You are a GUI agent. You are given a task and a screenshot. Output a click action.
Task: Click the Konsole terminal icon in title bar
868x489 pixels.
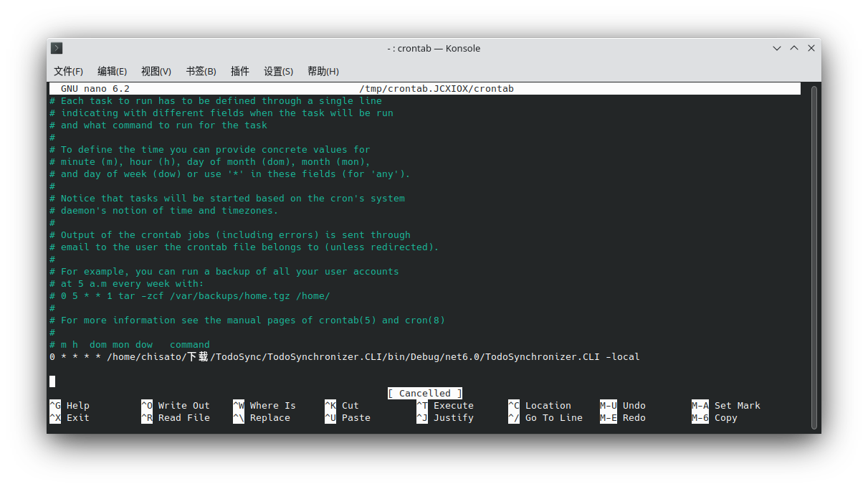coord(57,48)
